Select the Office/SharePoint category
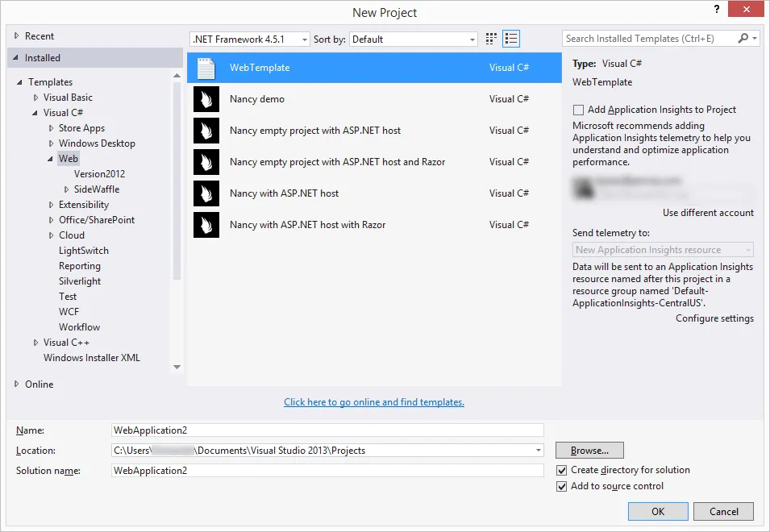Screen dimensions: 770x532 pos(97,220)
